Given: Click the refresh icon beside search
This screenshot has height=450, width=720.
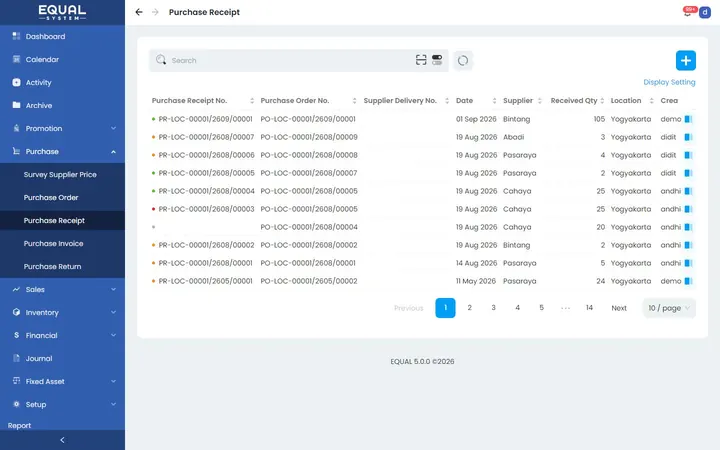Looking at the screenshot, I should tap(463, 61).
